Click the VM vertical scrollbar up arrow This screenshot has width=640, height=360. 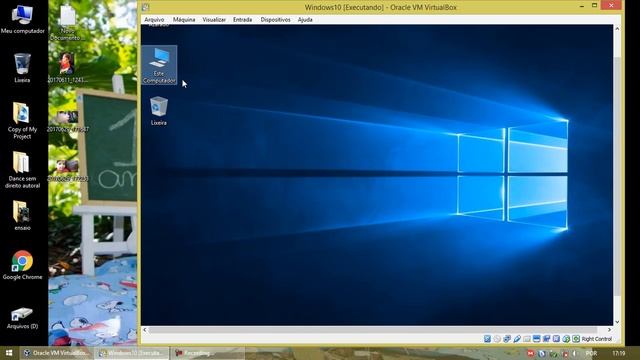coord(617,29)
